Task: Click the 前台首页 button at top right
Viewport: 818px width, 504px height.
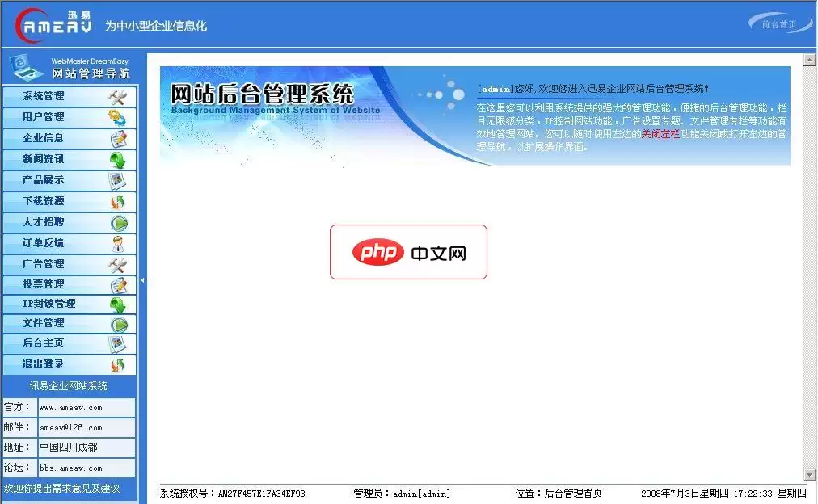Action: point(779,24)
